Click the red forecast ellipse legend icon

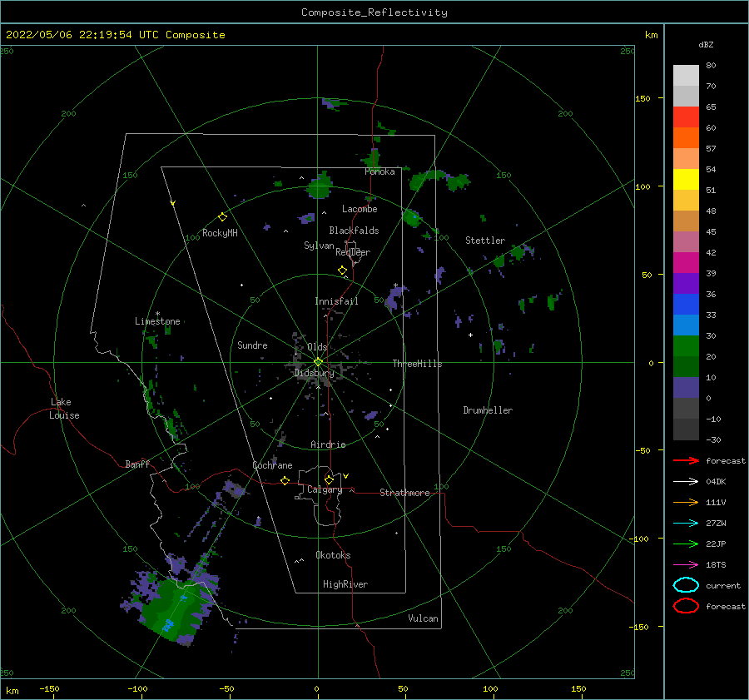click(x=686, y=606)
